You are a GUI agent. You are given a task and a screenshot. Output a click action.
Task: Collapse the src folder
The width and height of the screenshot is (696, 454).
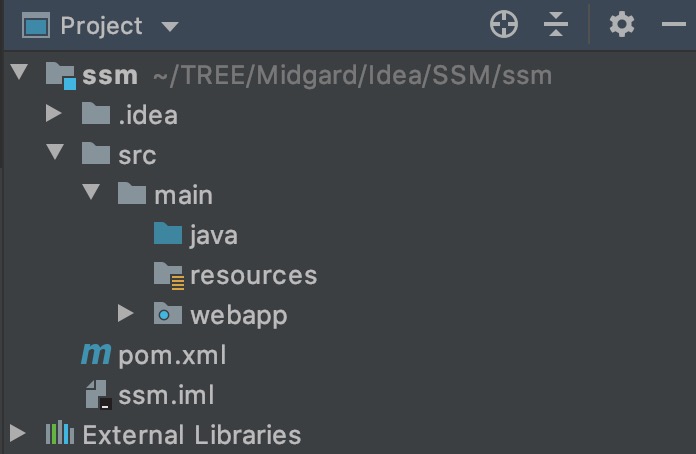[x=54, y=154]
